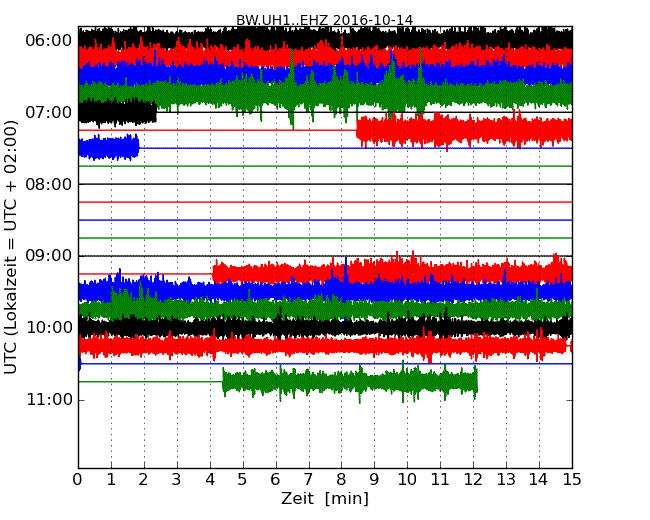Click the plot title BW.UH1..EHZ 2016-10-14
650x520 pixels.
324,19
